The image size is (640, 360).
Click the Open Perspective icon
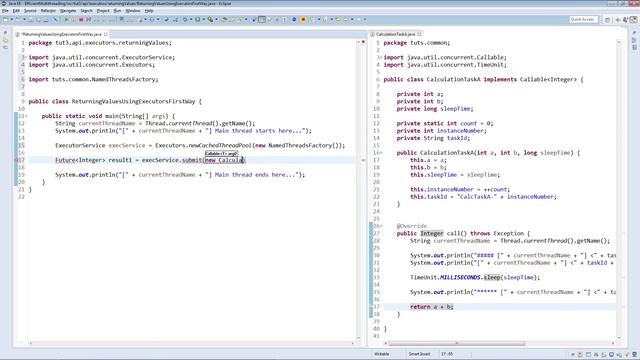607,20
